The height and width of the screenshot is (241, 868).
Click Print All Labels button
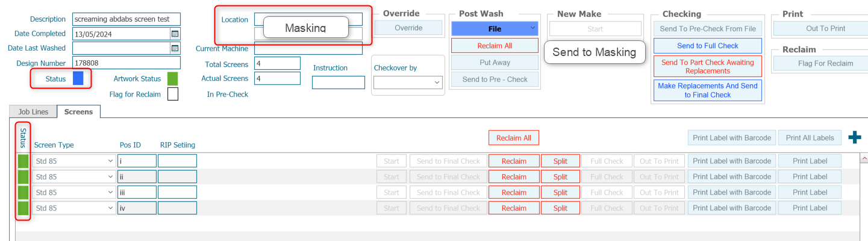click(810, 138)
